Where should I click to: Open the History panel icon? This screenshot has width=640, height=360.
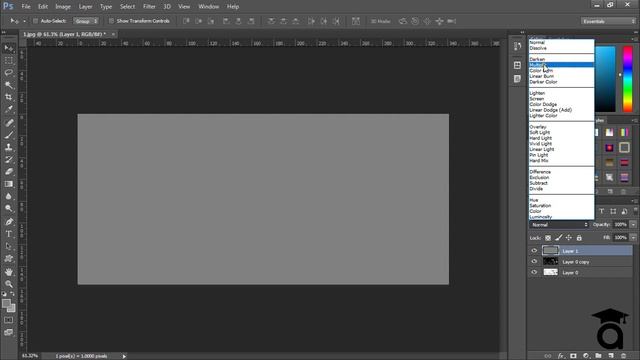coord(517,46)
